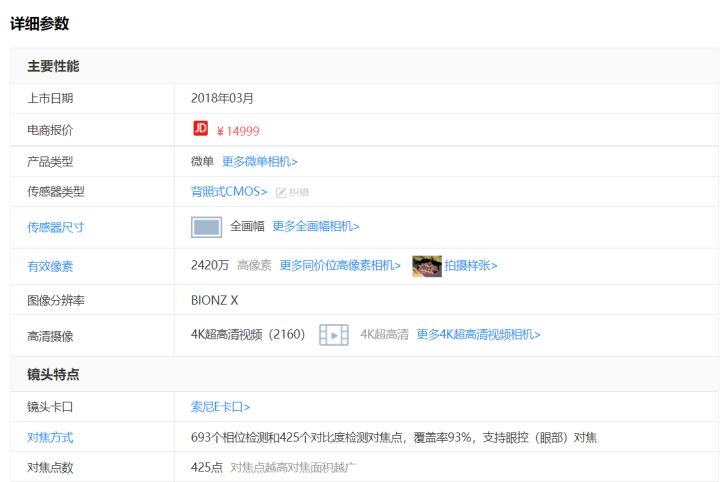720x482 pixels.
Task: Open 更多同价位高像素相机 link
Action: point(340,265)
